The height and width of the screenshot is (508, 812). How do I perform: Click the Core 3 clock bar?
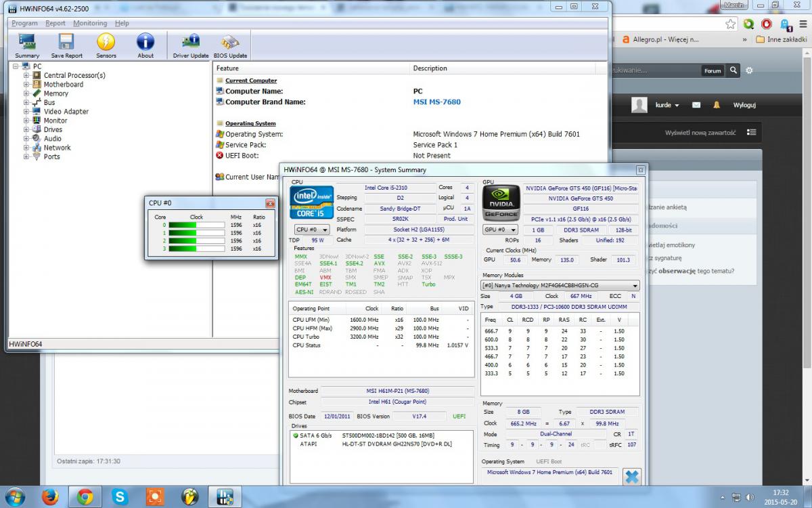coord(196,249)
